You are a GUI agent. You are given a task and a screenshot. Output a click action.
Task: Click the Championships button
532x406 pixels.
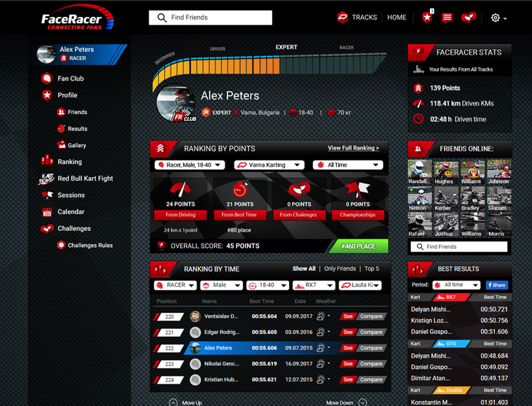[358, 215]
